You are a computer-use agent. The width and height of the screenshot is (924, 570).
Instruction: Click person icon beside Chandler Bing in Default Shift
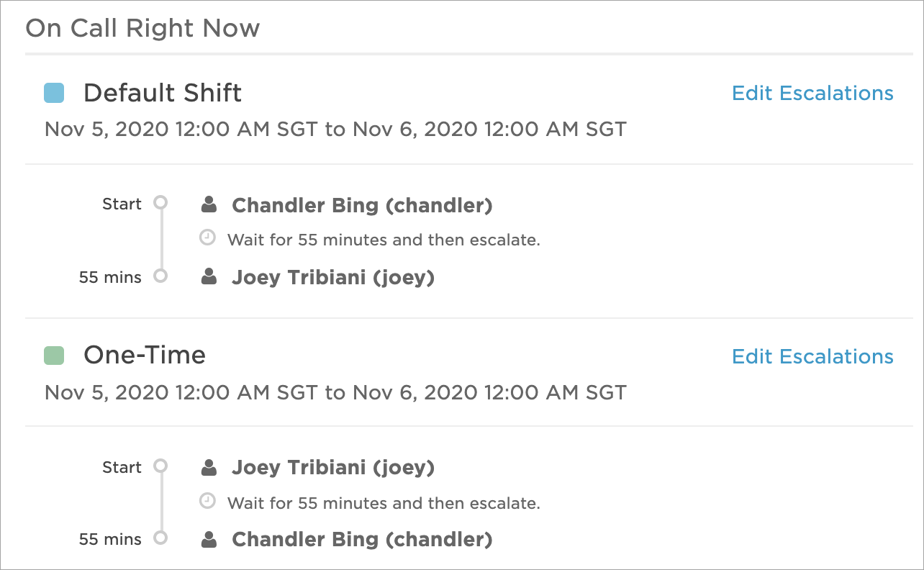coord(209,205)
